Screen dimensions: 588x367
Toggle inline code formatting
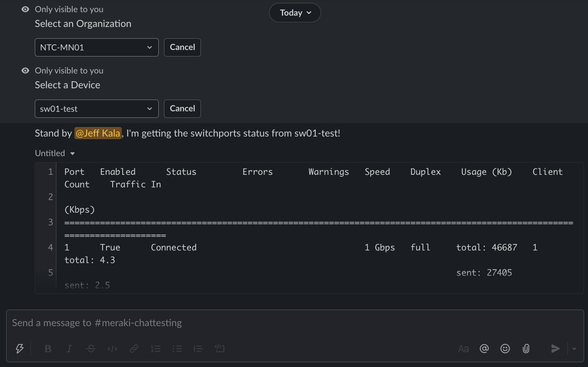(x=112, y=348)
